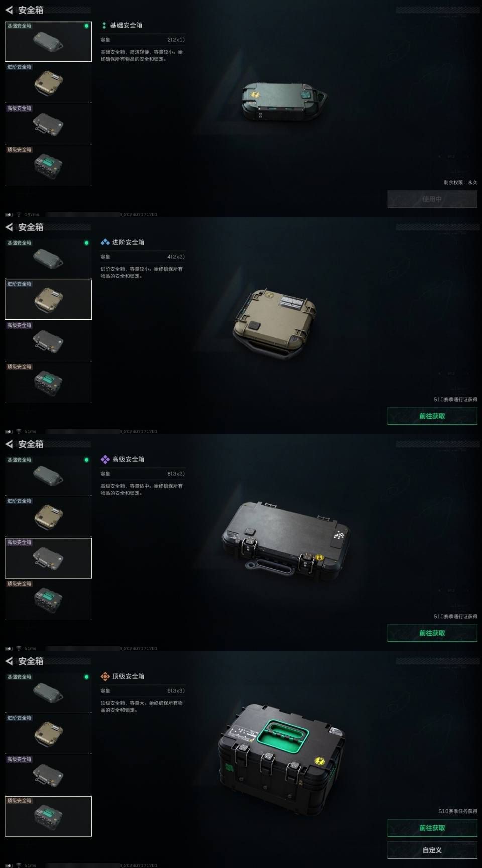
Task: Select the highlighted 顶级安全箱 list entry
Action: [48, 816]
